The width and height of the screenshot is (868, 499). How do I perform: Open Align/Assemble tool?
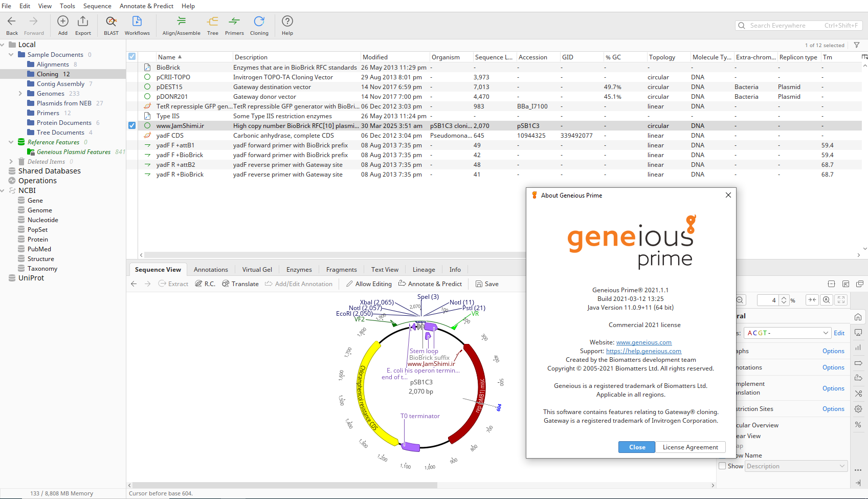point(181,25)
